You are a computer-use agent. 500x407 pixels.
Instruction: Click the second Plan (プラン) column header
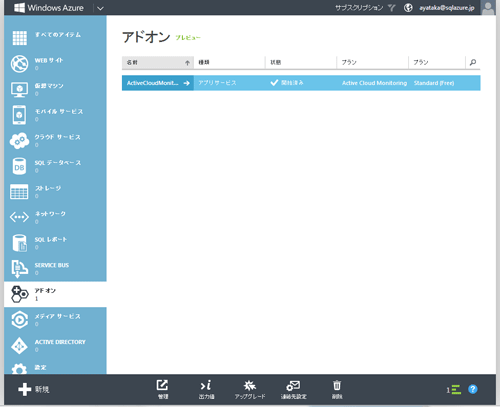tap(437, 62)
